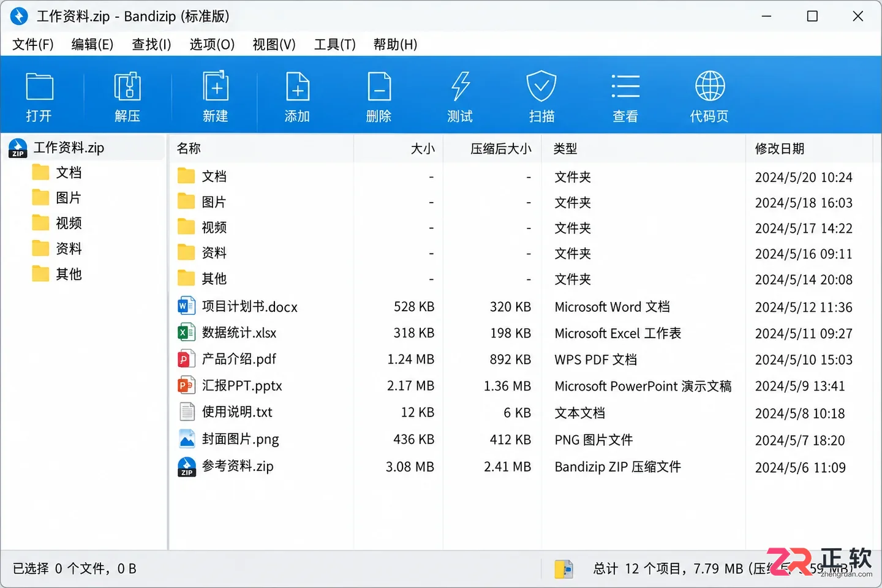Select 图片 folder in the left tree
This screenshot has height=588, width=882.
coord(69,198)
